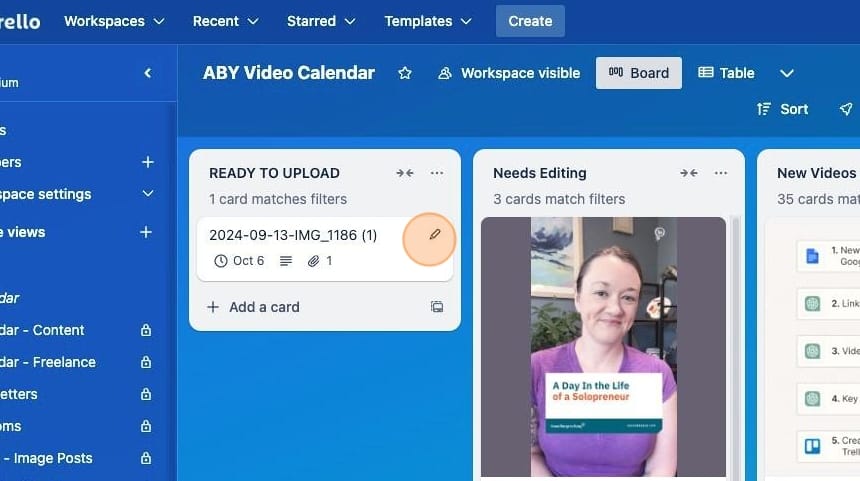Collapse the Needs Editing list

pos(688,173)
